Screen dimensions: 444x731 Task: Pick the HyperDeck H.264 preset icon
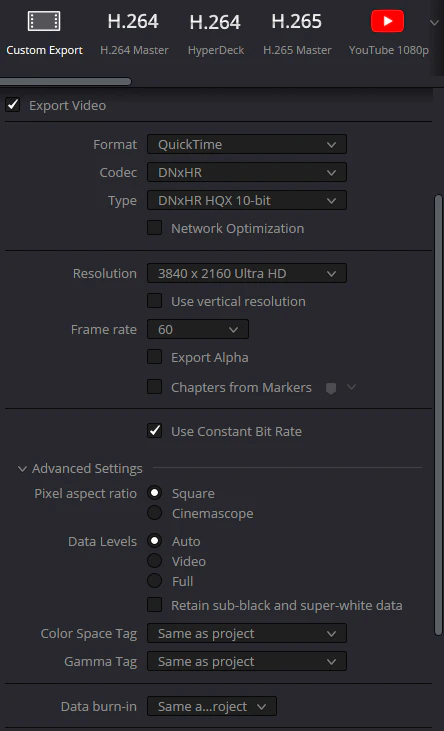click(x=215, y=22)
